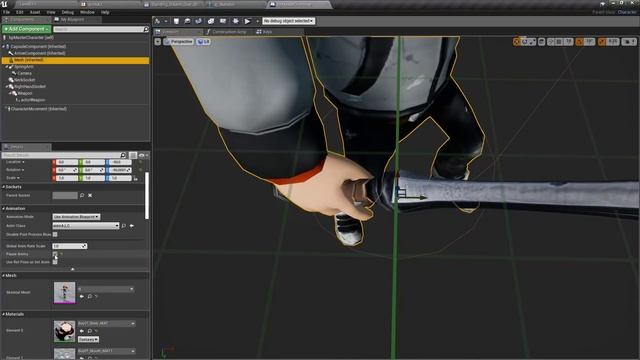The image size is (640, 360).
Task: Open the debug object selector dropdown
Action: 289,21
